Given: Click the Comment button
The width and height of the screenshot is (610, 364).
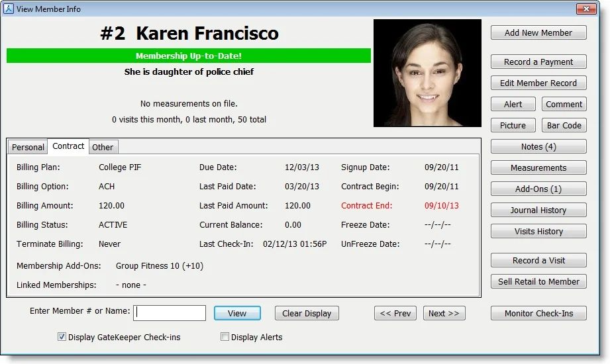Looking at the screenshot, I should pos(564,104).
